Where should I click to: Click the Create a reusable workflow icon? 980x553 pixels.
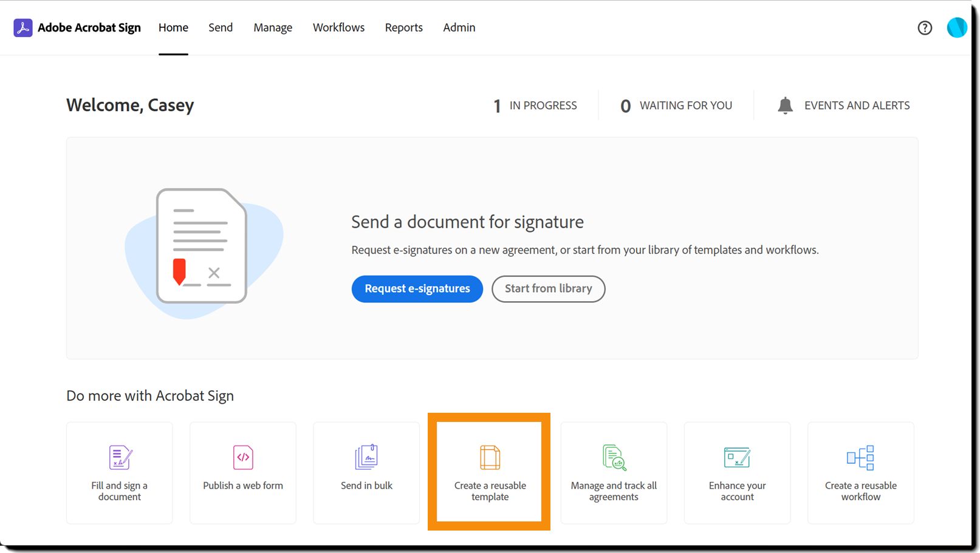tap(860, 458)
